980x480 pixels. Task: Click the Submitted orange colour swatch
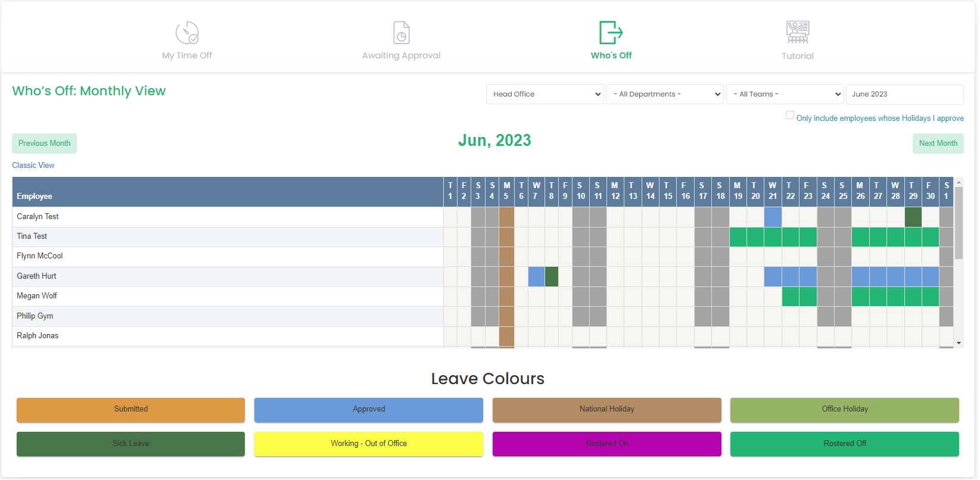click(x=130, y=410)
